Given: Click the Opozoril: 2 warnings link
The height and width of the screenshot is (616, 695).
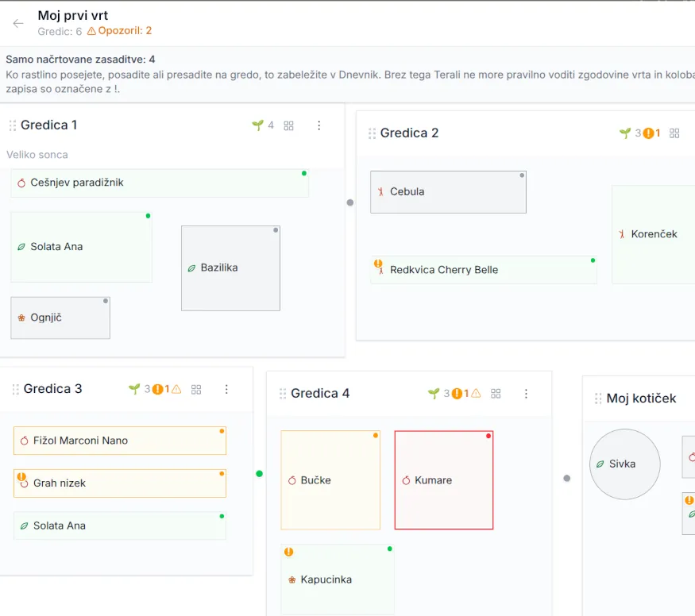Looking at the screenshot, I should click(120, 30).
